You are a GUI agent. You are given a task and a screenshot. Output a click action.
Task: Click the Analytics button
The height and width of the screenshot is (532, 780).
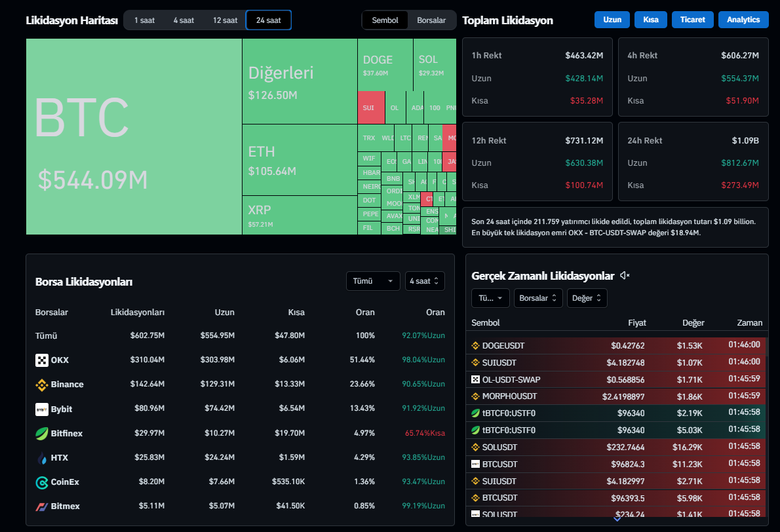point(743,20)
